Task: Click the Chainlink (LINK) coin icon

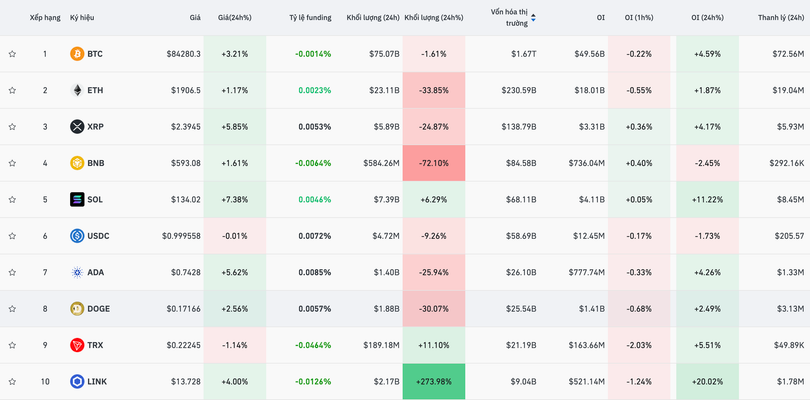Action: pyautogui.click(x=77, y=382)
